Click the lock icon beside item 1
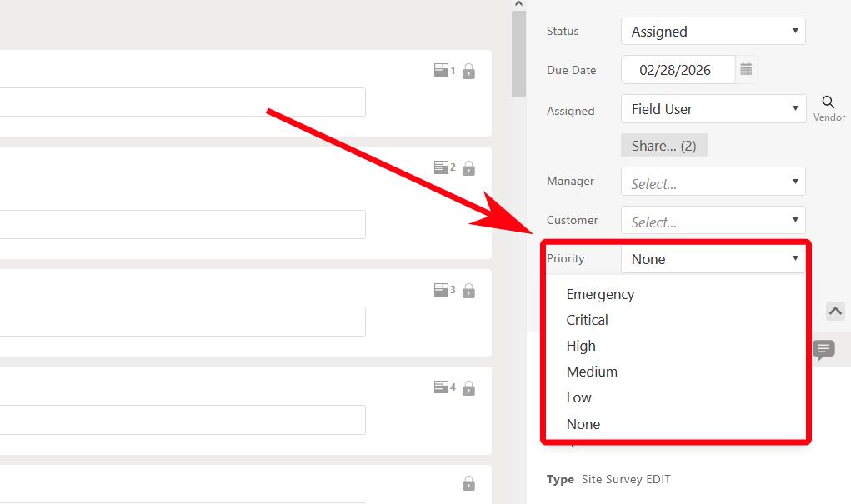 (468, 72)
